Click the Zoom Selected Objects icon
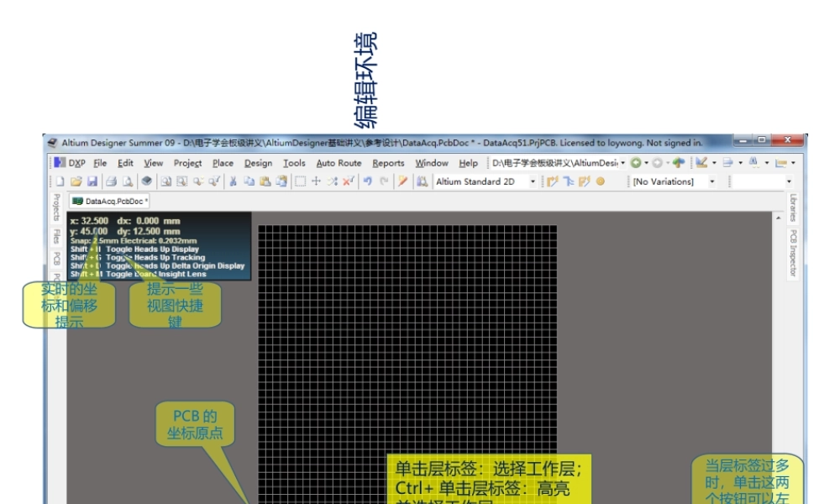840x504 pixels. click(198, 181)
